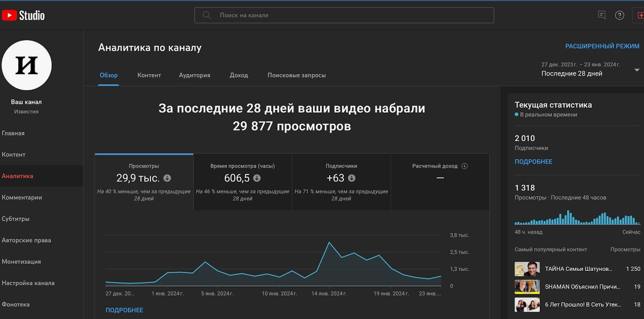This screenshot has width=644, height=319.
Task: Open the ТАЙНА Семьи Шатунова video thumbnail
Action: (x=527, y=269)
